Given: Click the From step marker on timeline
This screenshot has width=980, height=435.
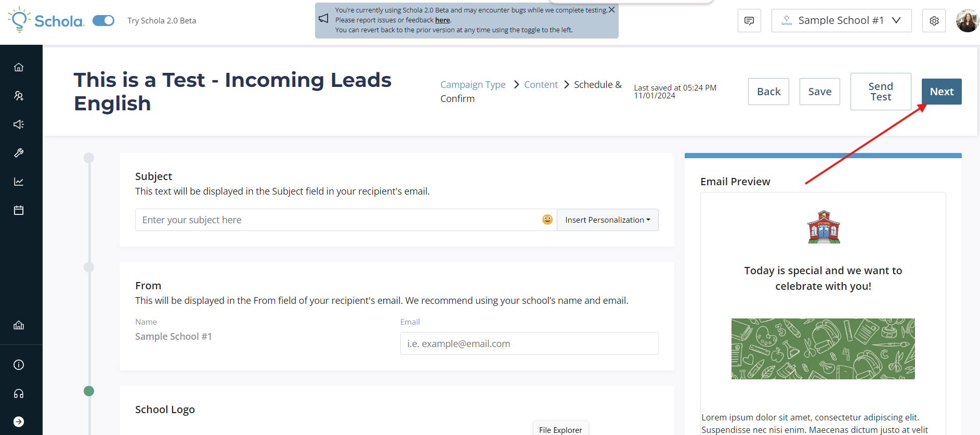Looking at the screenshot, I should [x=89, y=267].
